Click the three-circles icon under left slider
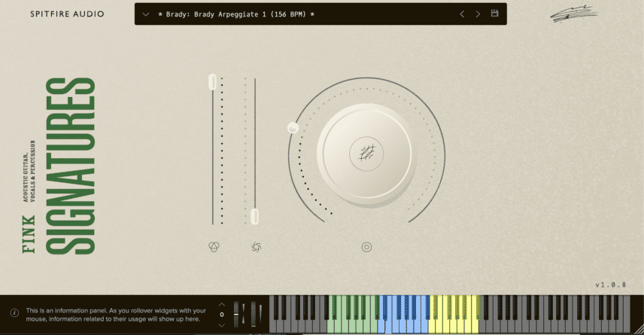Image resolution: width=644 pixels, height=335 pixels. tap(214, 247)
